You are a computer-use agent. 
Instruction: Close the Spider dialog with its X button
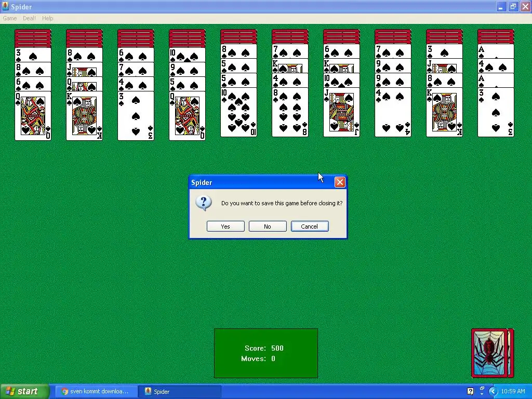click(x=340, y=182)
